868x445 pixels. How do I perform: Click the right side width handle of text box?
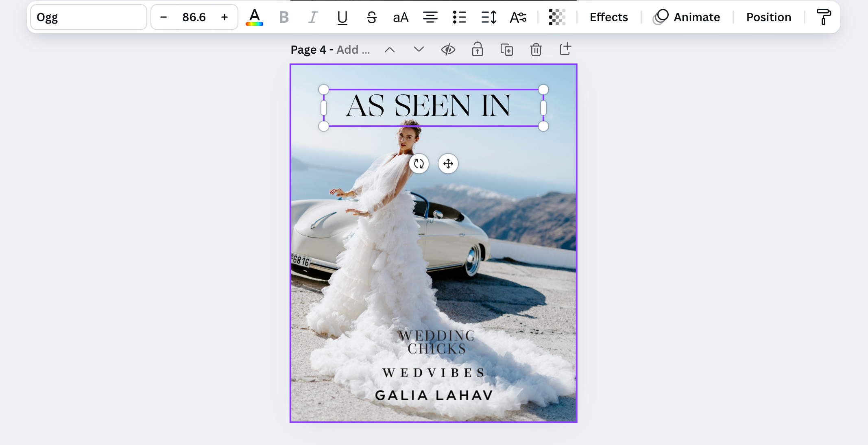pos(543,108)
